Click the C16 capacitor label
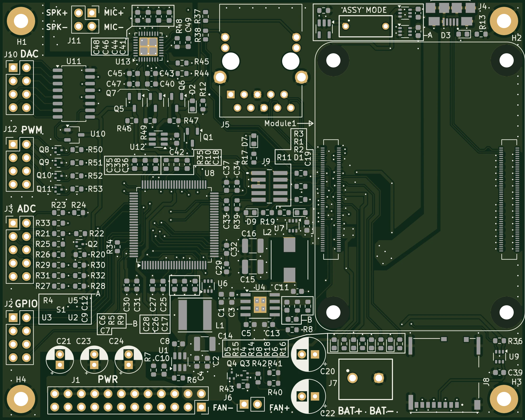The width and height of the screenshot is (525, 420). pos(249,234)
